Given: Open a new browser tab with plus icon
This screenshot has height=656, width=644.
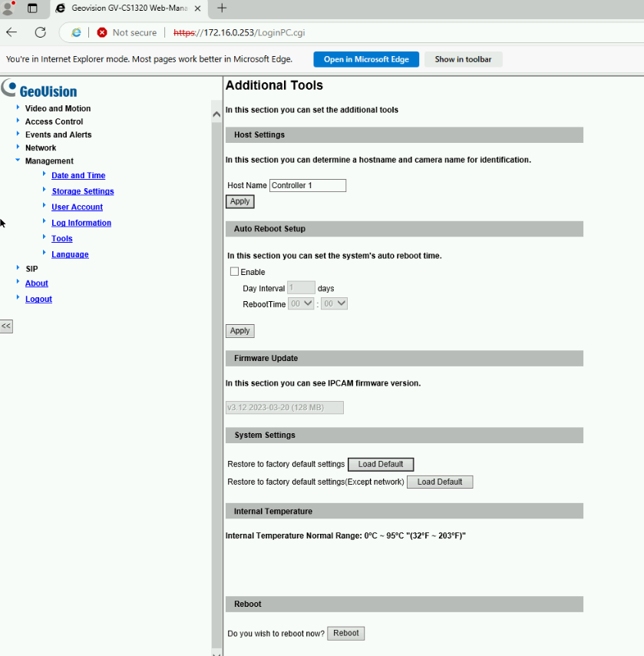Looking at the screenshot, I should pyautogui.click(x=222, y=8).
